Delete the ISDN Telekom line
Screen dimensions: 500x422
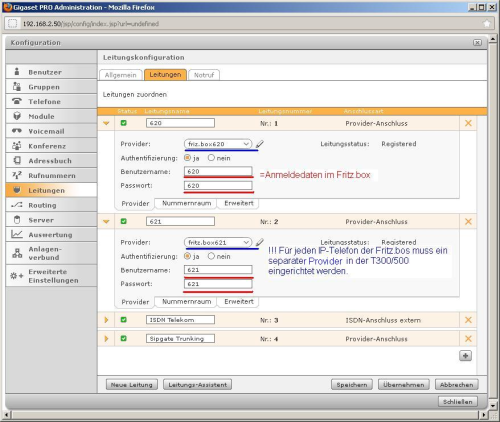click(468, 320)
